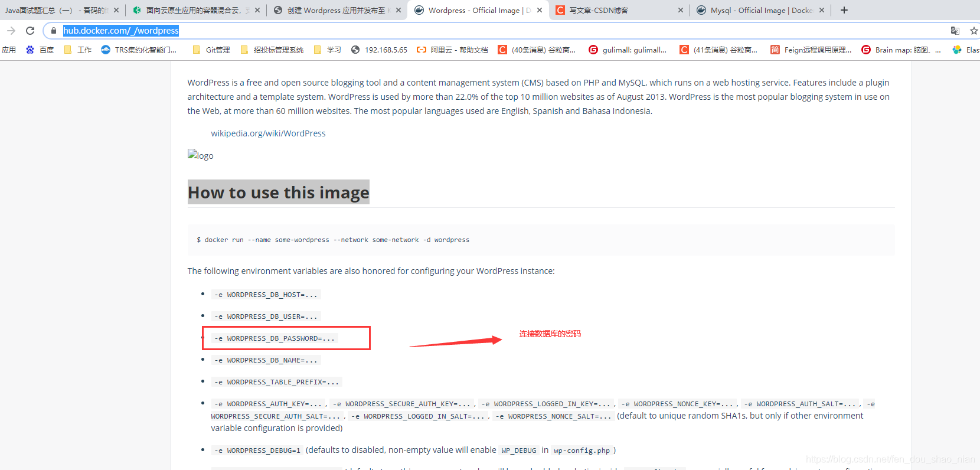Bookmark this page with the star icon
The image size is (980, 470).
point(974,31)
